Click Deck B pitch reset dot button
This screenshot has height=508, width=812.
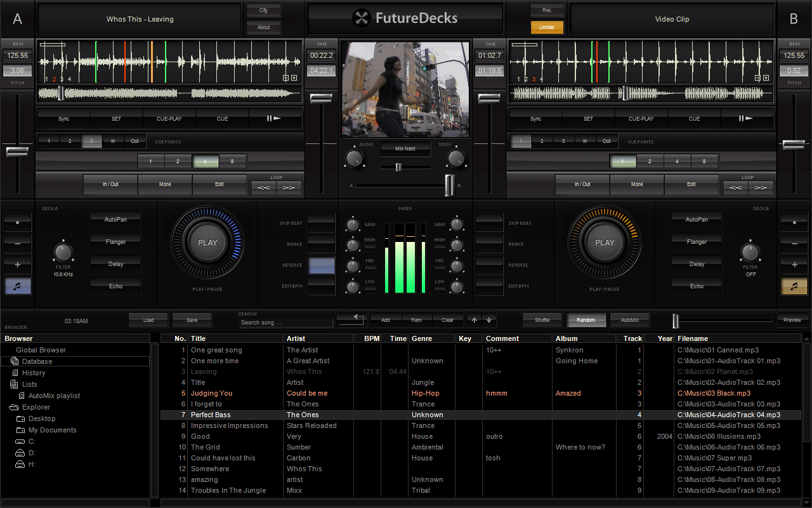794,222
